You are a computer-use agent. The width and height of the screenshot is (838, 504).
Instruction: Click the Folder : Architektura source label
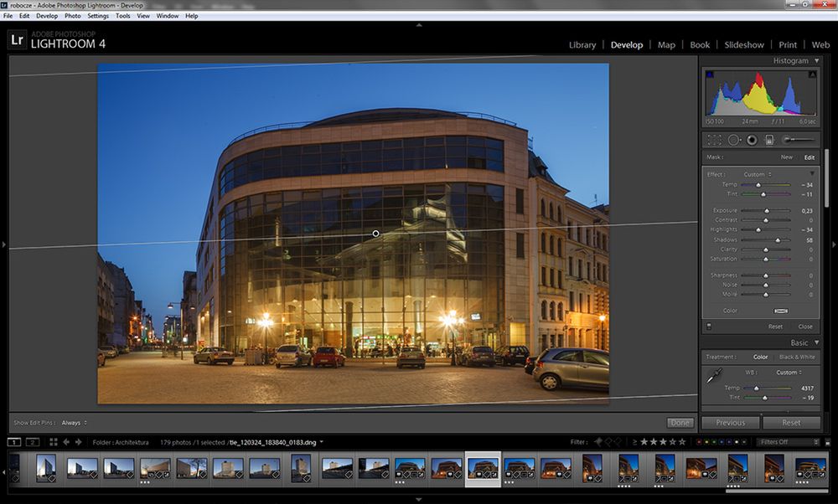[x=121, y=442]
